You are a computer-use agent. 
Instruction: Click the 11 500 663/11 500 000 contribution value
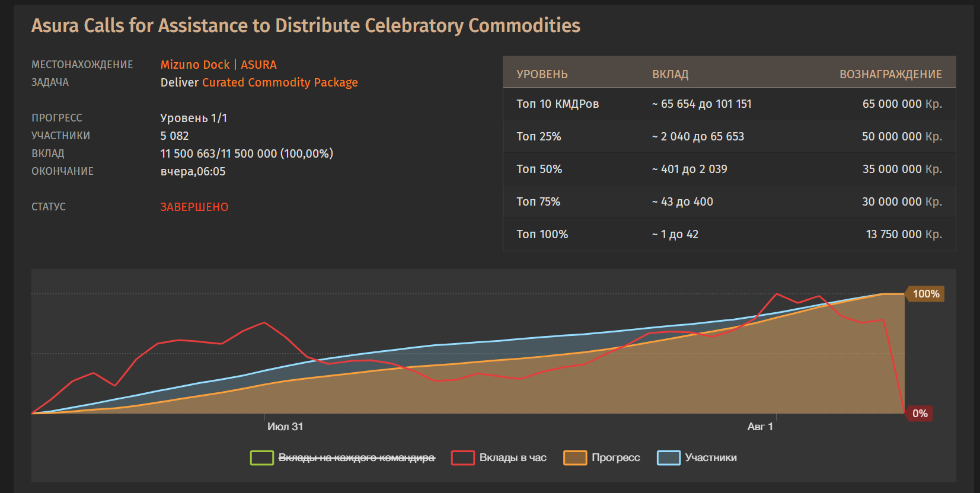[x=247, y=153]
